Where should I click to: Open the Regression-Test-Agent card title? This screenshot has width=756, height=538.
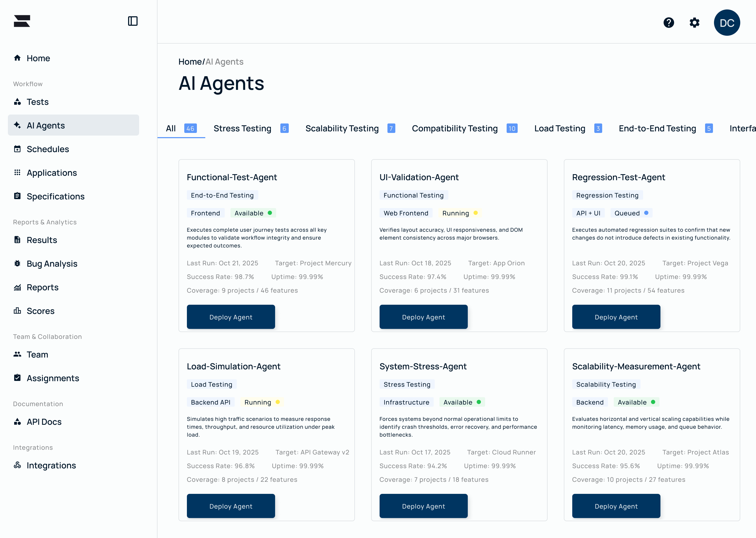(x=618, y=177)
